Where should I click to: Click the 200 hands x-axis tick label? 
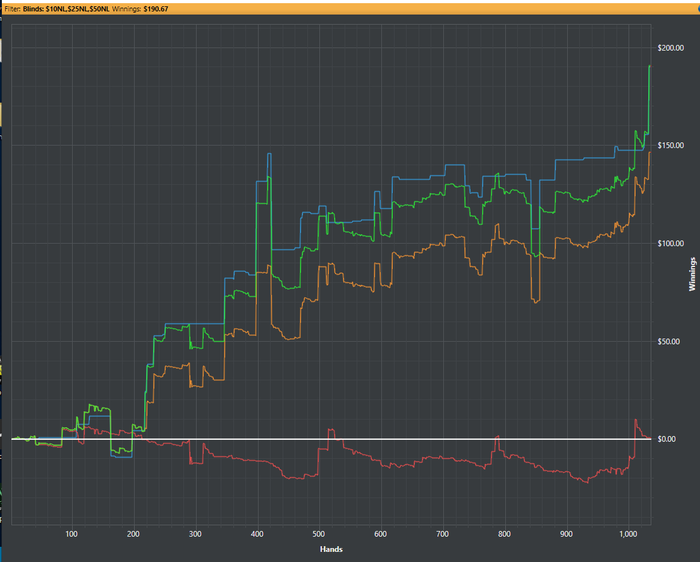pyautogui.click(x=133, y=534)
